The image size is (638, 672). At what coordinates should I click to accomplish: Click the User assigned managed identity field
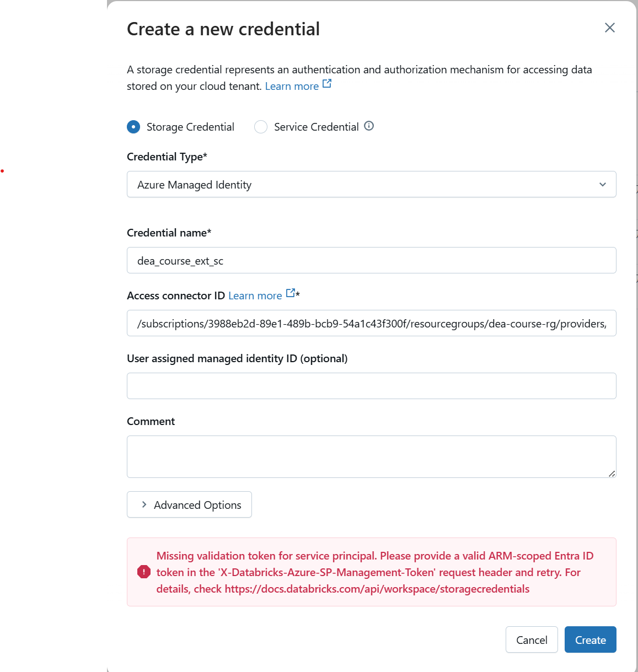(371, 386)
